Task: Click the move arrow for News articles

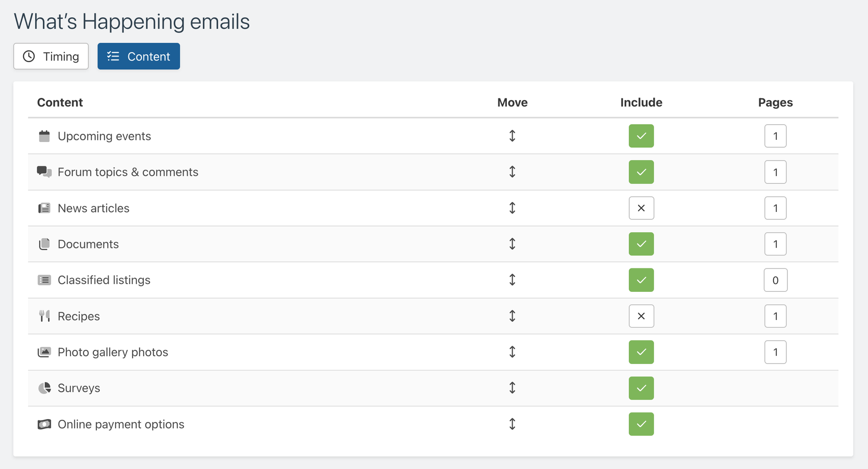Action: (512, 208)
